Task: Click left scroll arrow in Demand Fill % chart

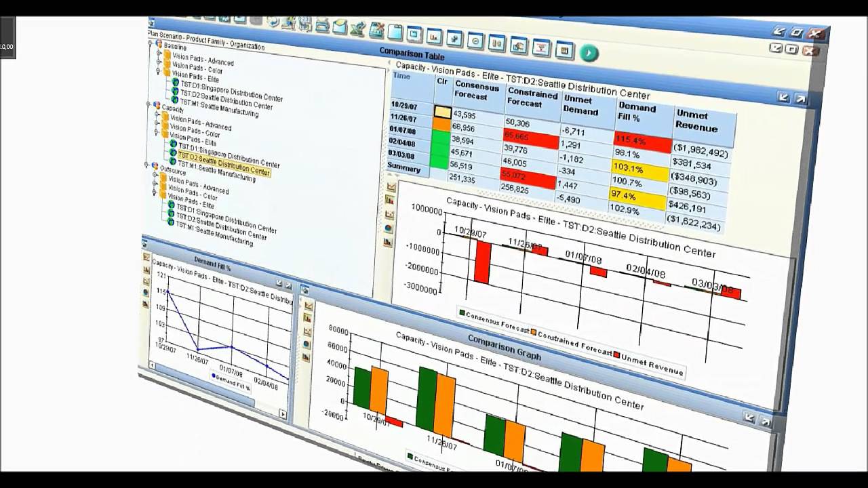Action: [x=152, y=365]
